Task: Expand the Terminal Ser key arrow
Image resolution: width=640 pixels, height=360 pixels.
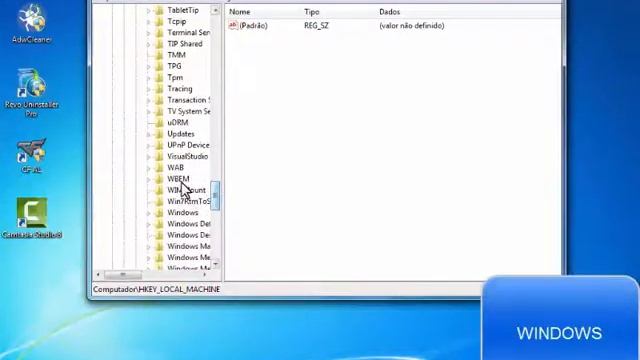Action: coord(149,33)
